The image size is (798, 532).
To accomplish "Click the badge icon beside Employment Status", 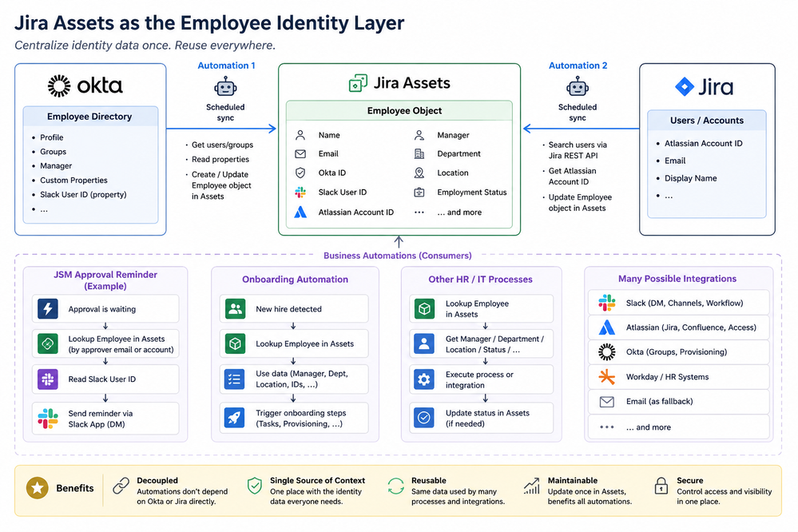I will (x=419, y=193).
